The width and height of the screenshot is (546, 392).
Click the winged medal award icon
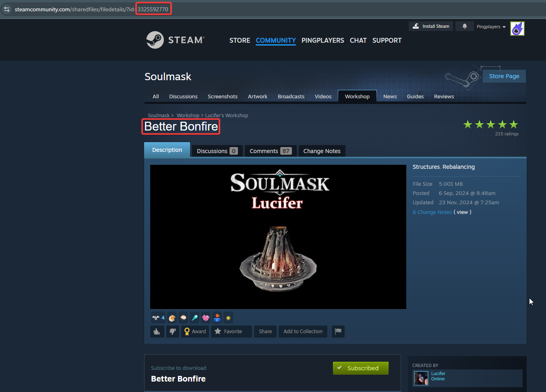pyautogui.click(x=158, y=318)
